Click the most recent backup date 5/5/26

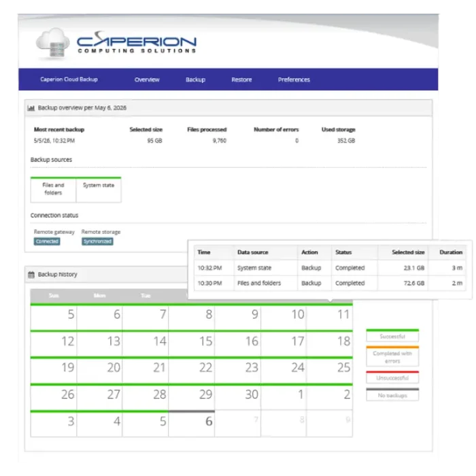(54, 141)
